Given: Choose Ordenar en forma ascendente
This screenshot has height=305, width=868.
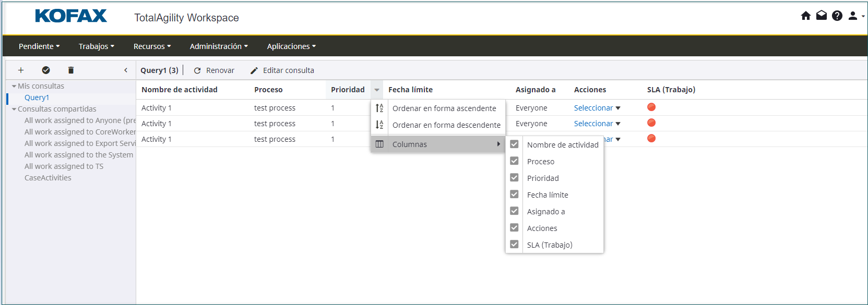Looking at the screenshot, I should click(444, 108).
